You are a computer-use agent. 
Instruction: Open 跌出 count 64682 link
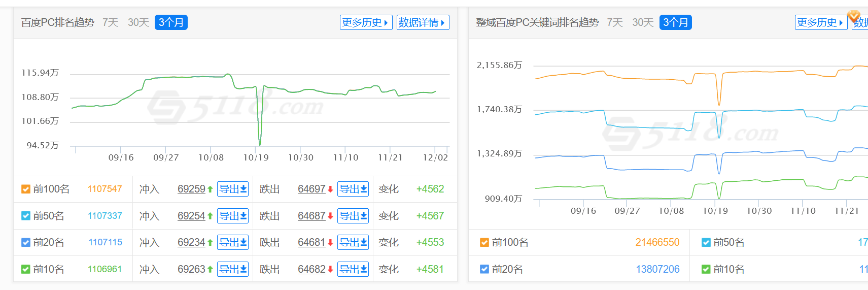(x=311, y=269)
